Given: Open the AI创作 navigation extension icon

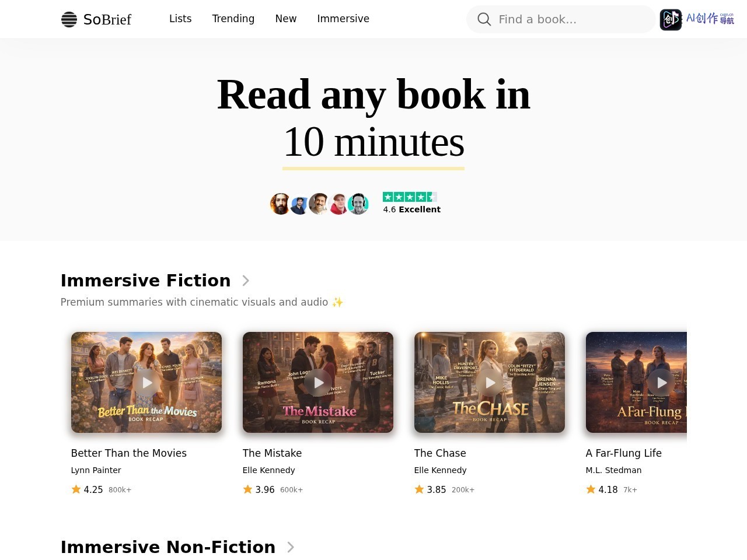Looking at the screenshot, I should pos(671,19).
